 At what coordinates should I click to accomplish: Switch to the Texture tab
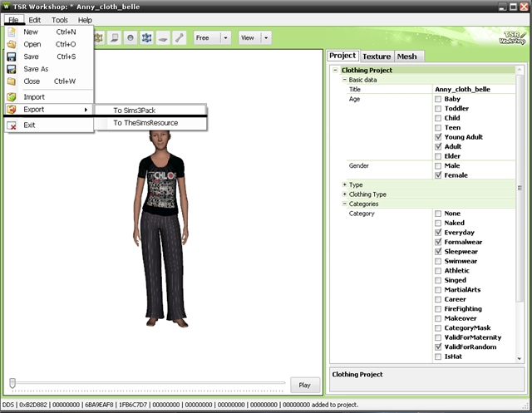pyautogui.click(x=377, y=57)
